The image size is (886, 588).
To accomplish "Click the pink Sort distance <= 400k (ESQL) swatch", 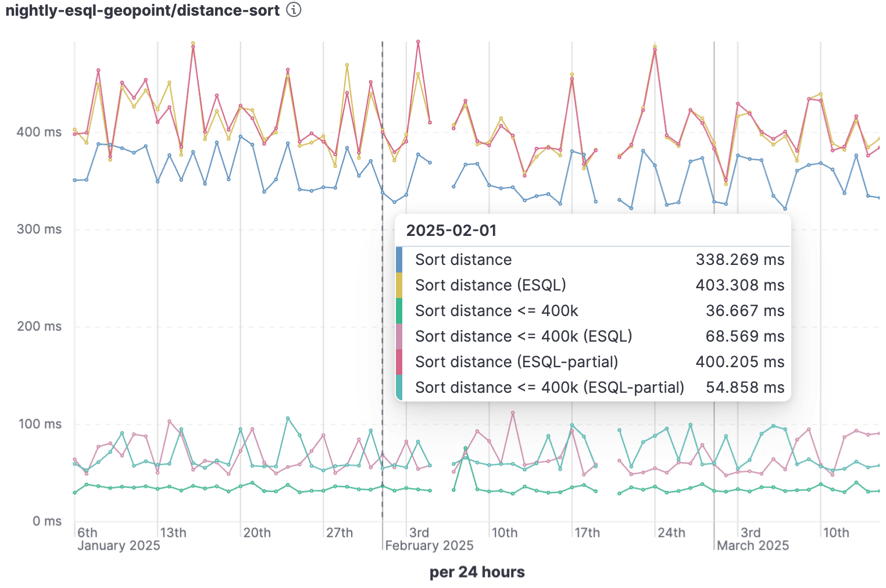I will [x=401, y=336].
